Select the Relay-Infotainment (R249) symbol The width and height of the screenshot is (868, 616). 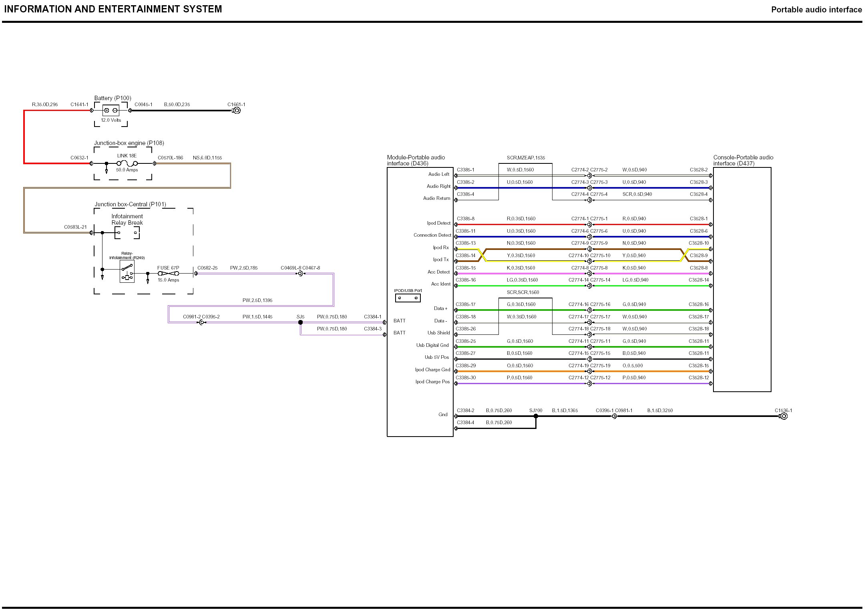(127, 272)
